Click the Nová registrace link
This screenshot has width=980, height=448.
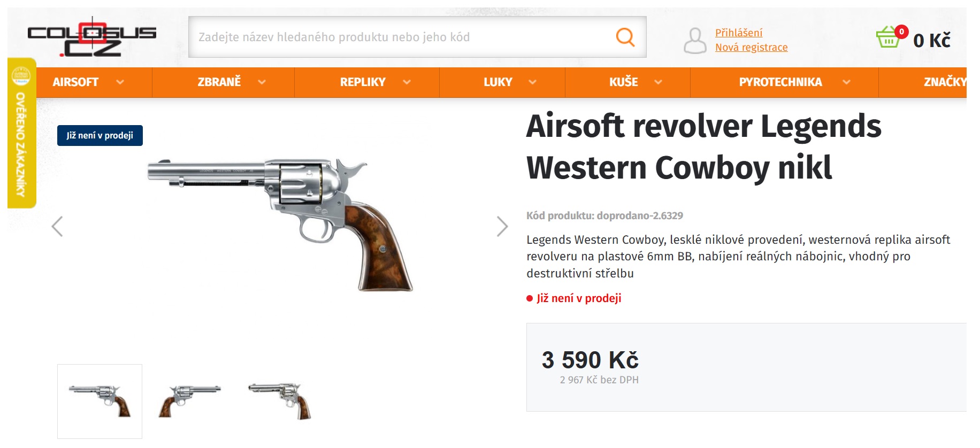752,47
